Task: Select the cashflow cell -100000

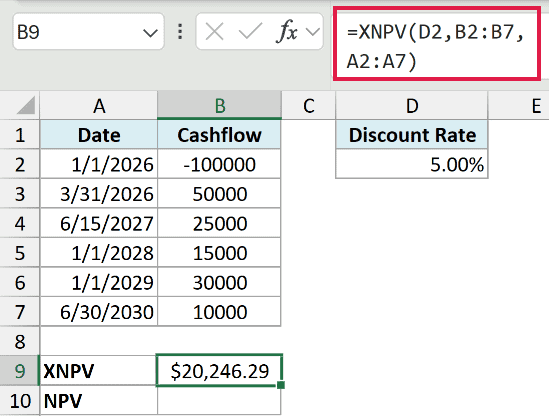Action: 219,164
